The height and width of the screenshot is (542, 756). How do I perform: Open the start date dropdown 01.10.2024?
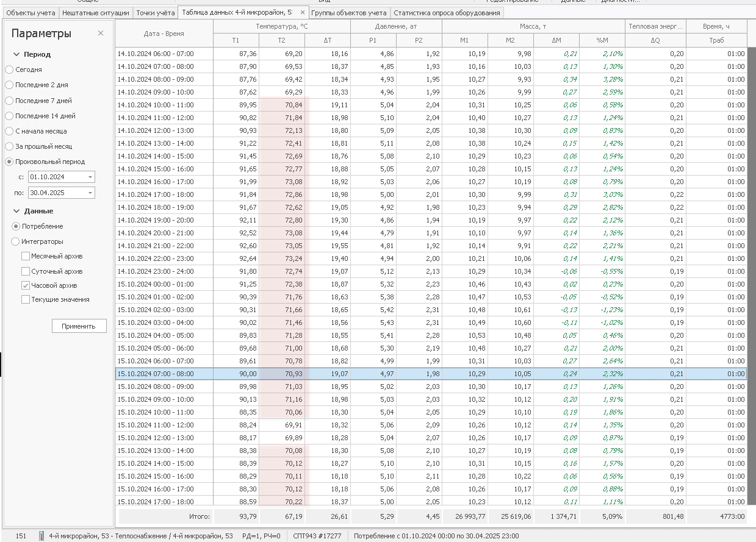pyautogui.click(x=90, y=177)
